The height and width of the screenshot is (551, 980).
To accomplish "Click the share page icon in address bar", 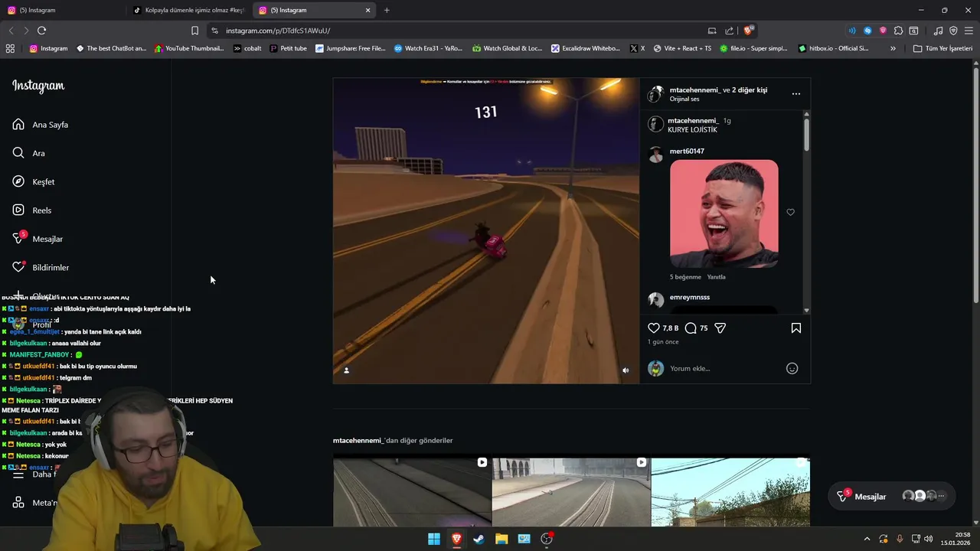I will pyautogui.click(x=729, y=31).
